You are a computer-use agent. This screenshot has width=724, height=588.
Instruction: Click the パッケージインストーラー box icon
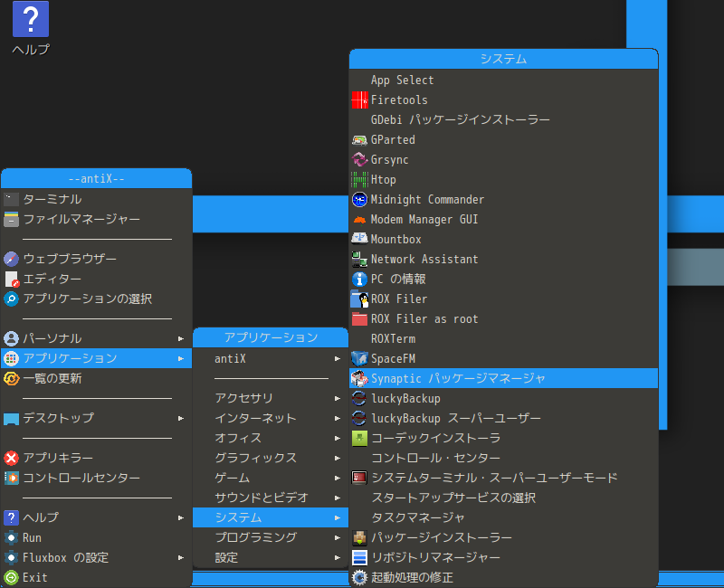click(359, 537)
